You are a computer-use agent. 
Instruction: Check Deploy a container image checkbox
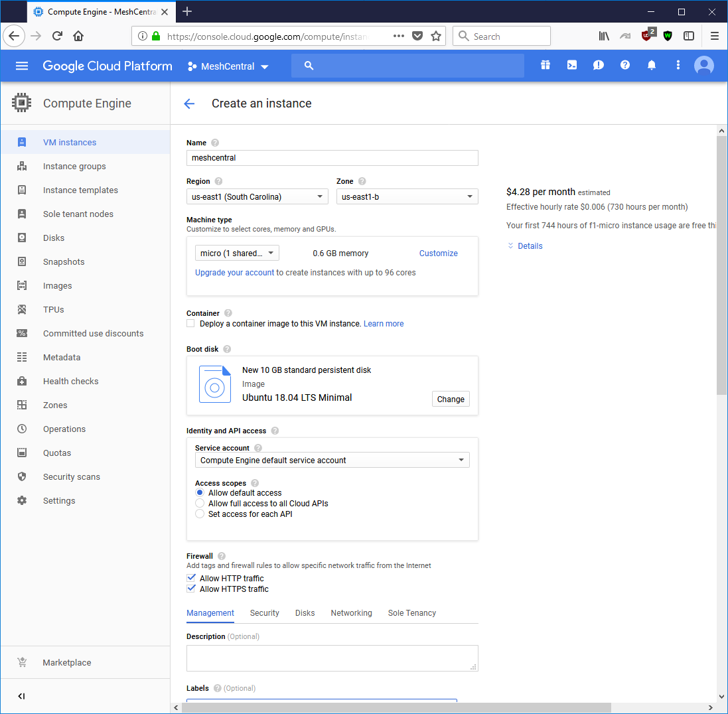tap(190, 324)
